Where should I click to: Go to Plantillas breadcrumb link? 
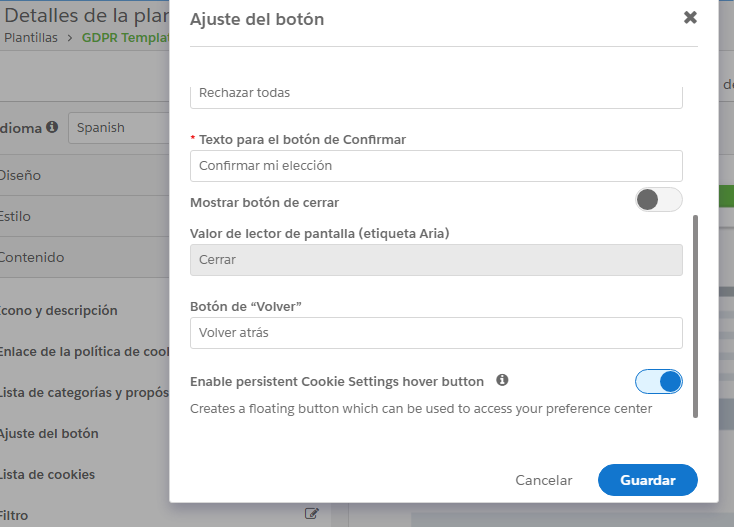click(32, 38)
